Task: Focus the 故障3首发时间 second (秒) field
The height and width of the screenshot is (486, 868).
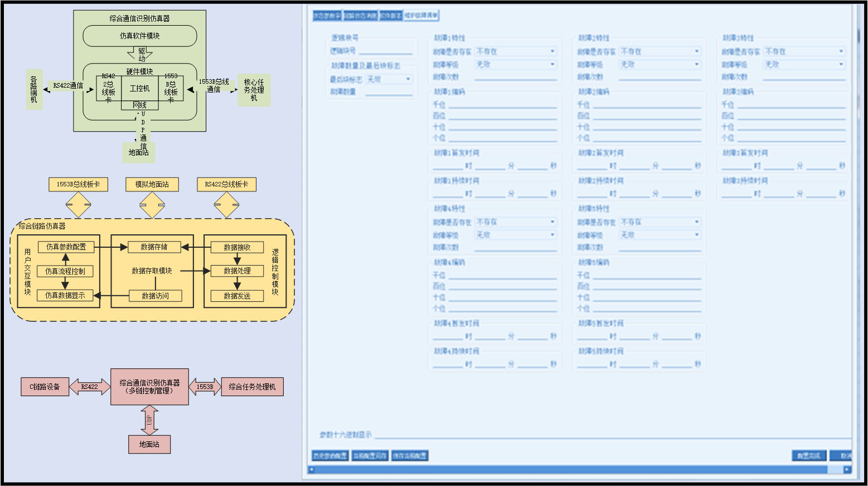Action: pos(822,166)
